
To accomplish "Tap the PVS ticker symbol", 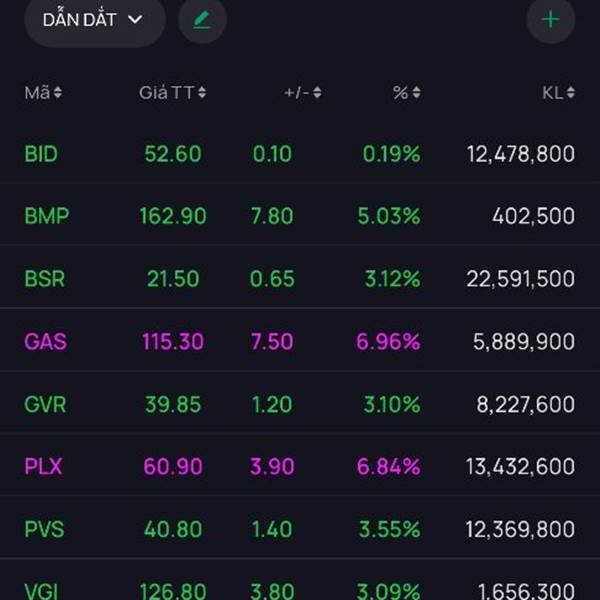I will pyautogui.click(x=44, y=529).
